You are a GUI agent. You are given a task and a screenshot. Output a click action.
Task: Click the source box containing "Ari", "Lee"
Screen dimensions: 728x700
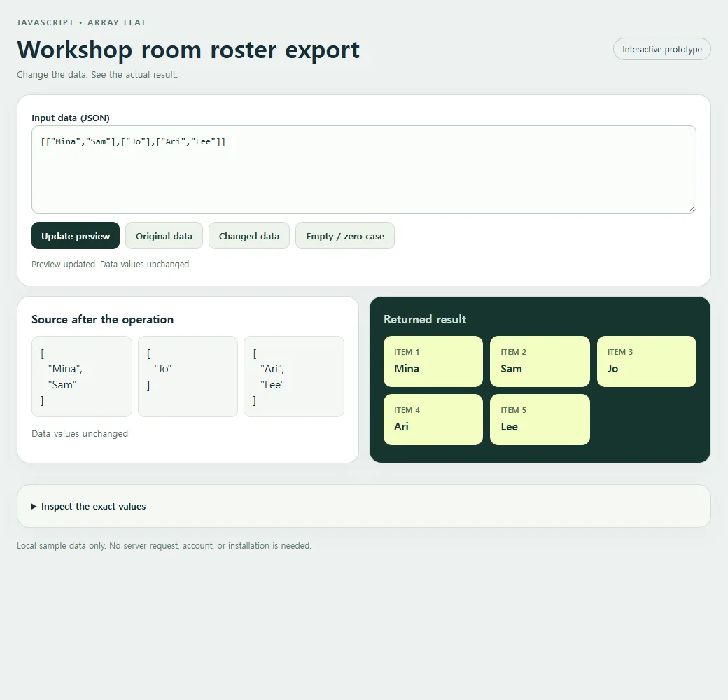pyautogui.click(x=294, y=377)
